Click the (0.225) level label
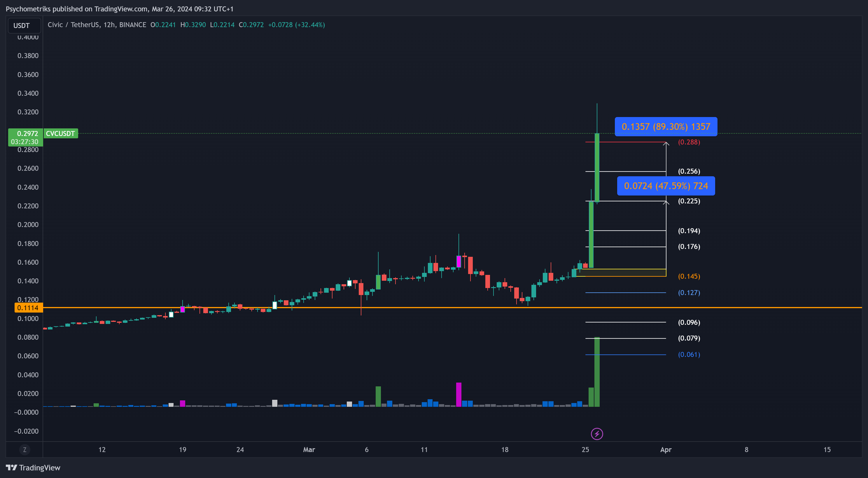 [689, 201]
